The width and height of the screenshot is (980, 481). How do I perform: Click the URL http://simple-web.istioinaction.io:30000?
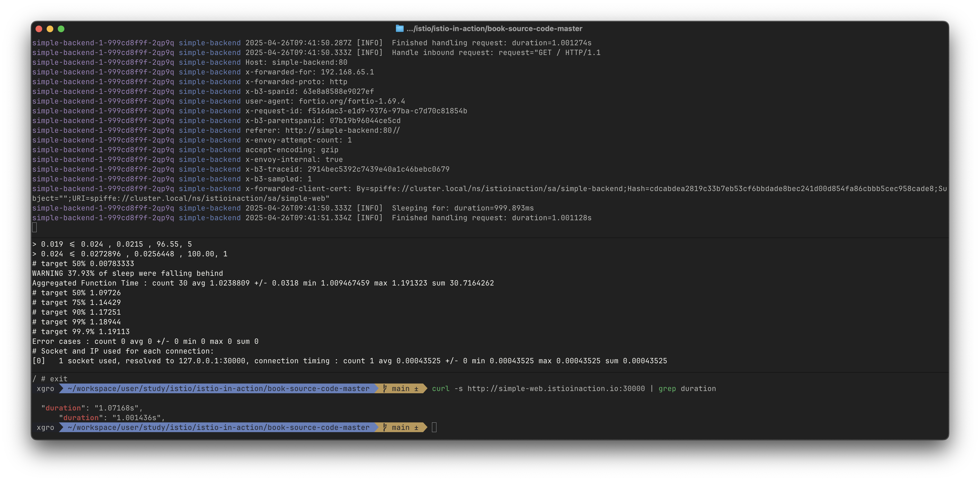[x=556, y=389]
